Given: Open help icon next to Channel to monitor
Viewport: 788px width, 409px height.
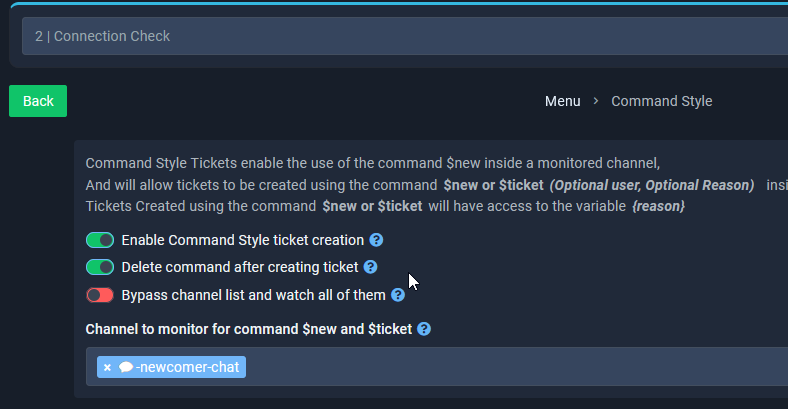Looking at the screenshot, I should tap(424, 329).
